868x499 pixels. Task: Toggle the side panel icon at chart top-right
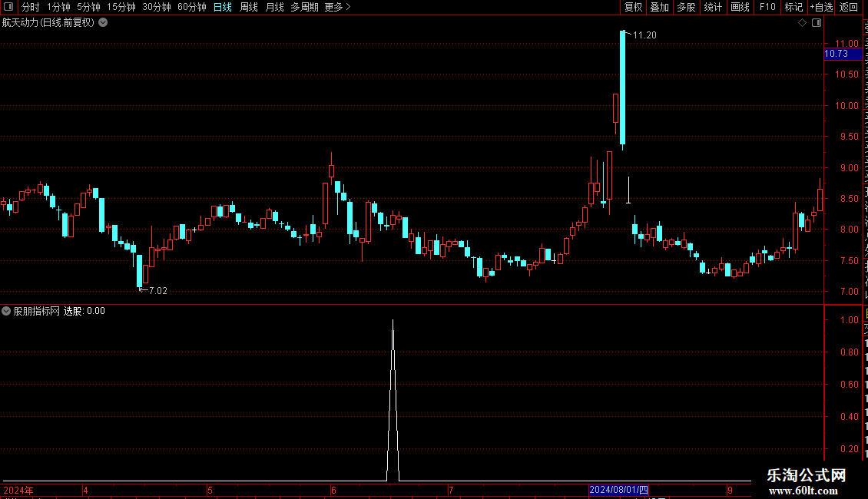[x=817, y=23]
